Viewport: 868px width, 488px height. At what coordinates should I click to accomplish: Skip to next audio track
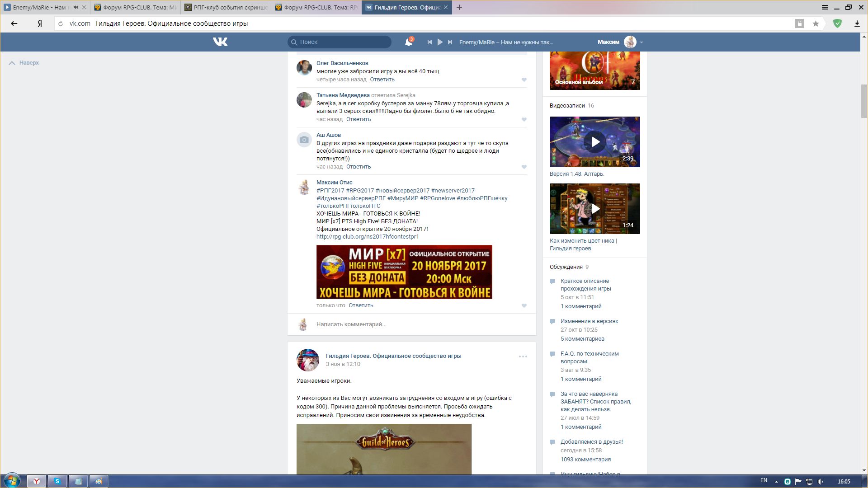[450, 42]
